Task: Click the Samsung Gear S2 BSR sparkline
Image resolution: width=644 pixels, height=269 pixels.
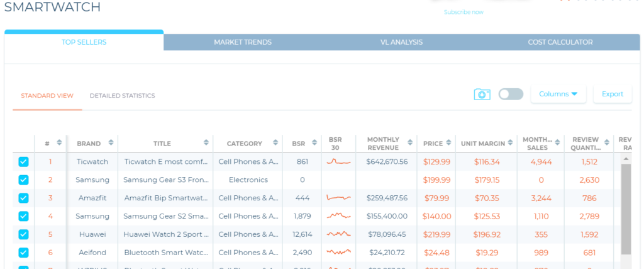Action: 339,216
